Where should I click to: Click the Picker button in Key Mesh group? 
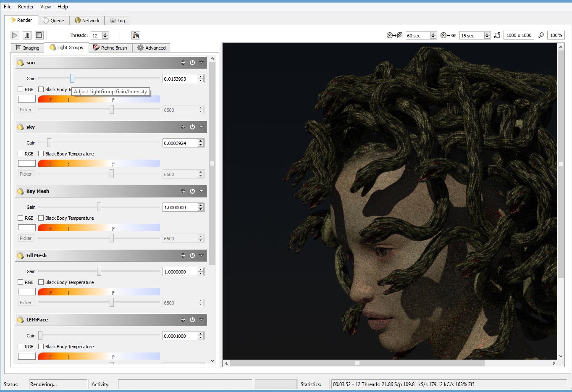(x=26, y=238)
